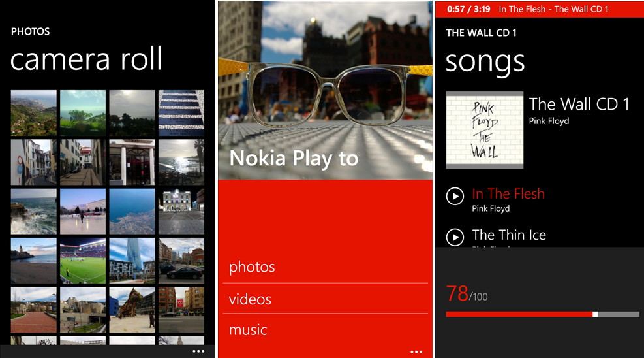Open the green football stadium photo thumbnail

click(x=83, y=261)
